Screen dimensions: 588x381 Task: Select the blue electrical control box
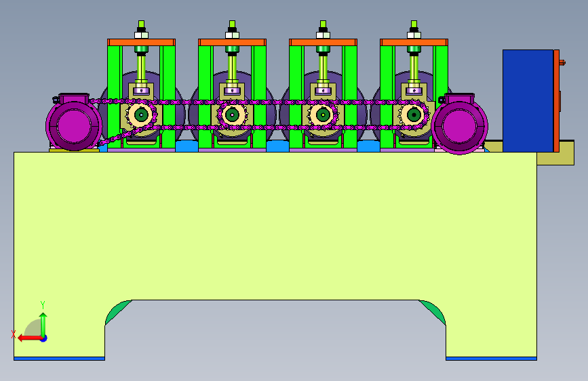tap(528, 101)
